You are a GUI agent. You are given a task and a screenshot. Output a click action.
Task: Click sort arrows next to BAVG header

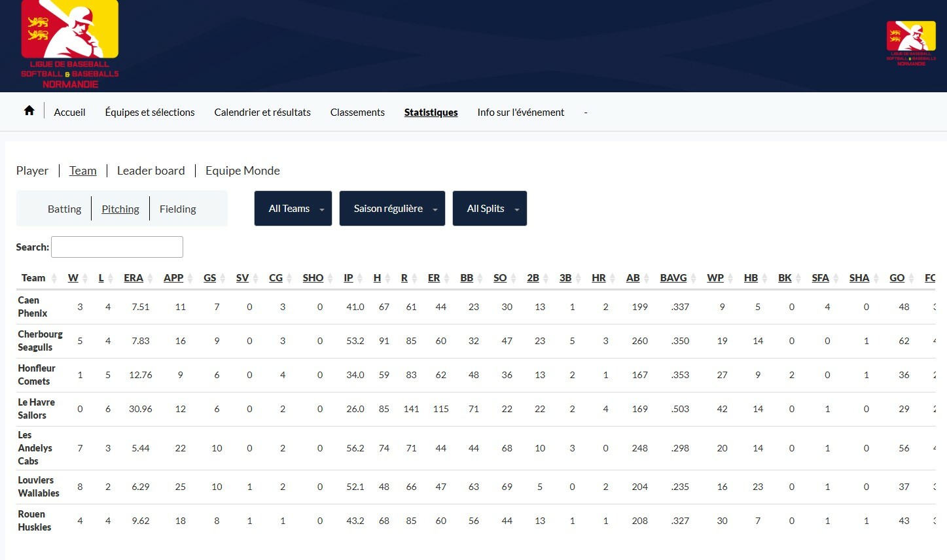694,279
